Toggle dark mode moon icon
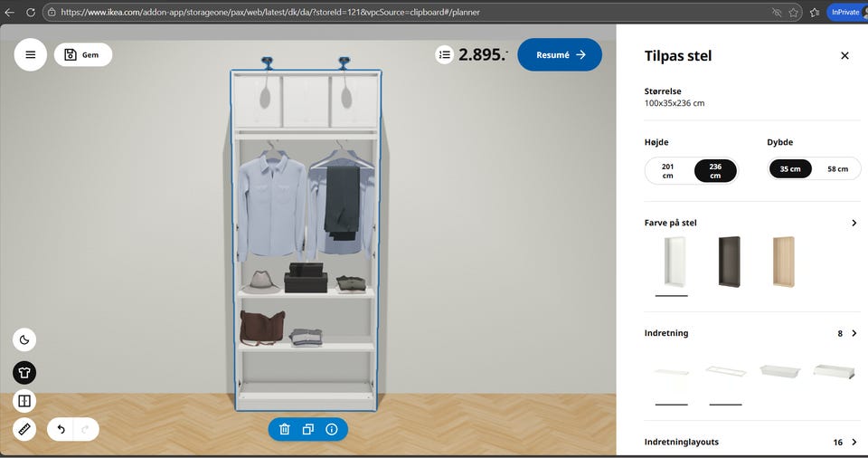This screenshot has height=458, width=868. pyautogui.click(x=24, y=340)
